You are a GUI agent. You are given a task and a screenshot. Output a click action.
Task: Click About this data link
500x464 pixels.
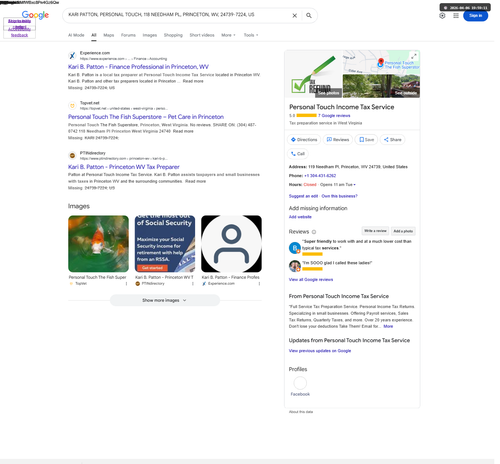(301, 412)
